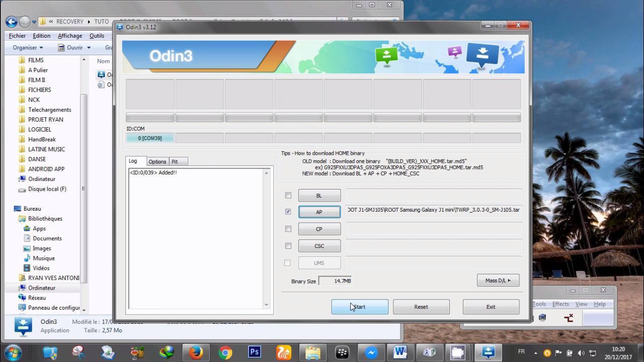Click the orange tray notification icon
644x362 pixels.
pos(547,353)
